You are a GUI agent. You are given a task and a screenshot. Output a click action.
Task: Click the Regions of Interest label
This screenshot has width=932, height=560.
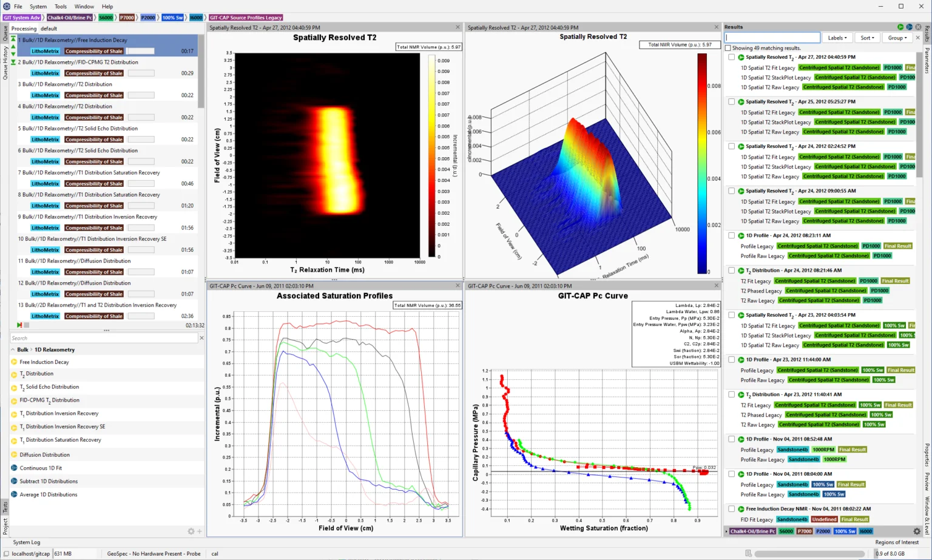tap(896, 542)
